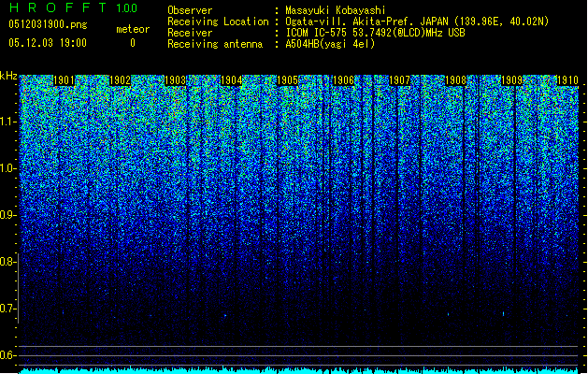Image resolution: width=588 pixels, height=374 pixels.
Task: Click the 0.9 kHz axis label
Action: click(7, 215)
